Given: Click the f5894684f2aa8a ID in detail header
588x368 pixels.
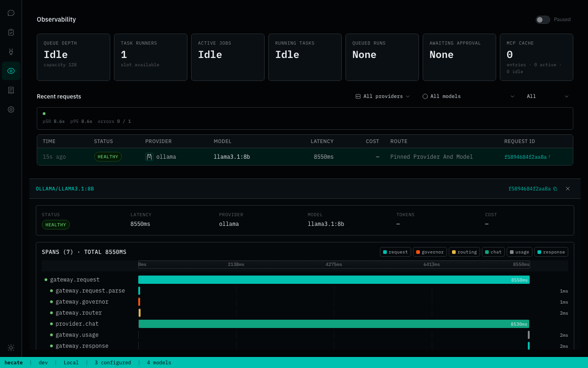Looking at the screenshot, I should click(x=529, y=189).
